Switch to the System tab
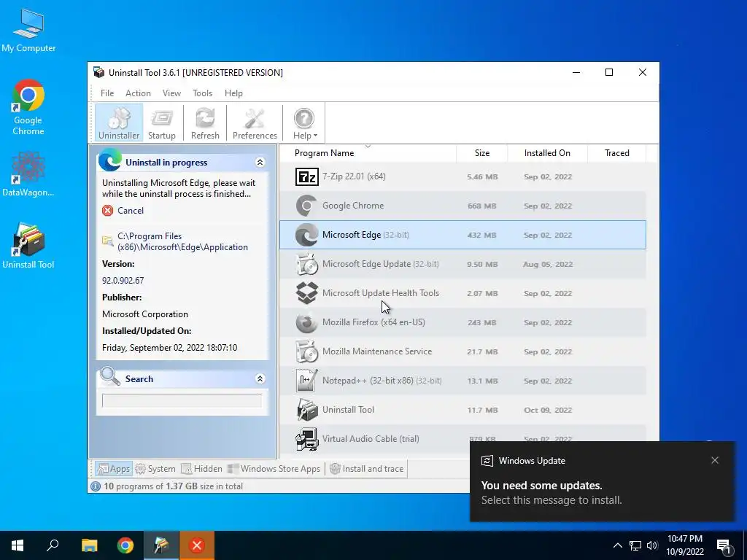747x560 pixels. (x=155, y=469)
